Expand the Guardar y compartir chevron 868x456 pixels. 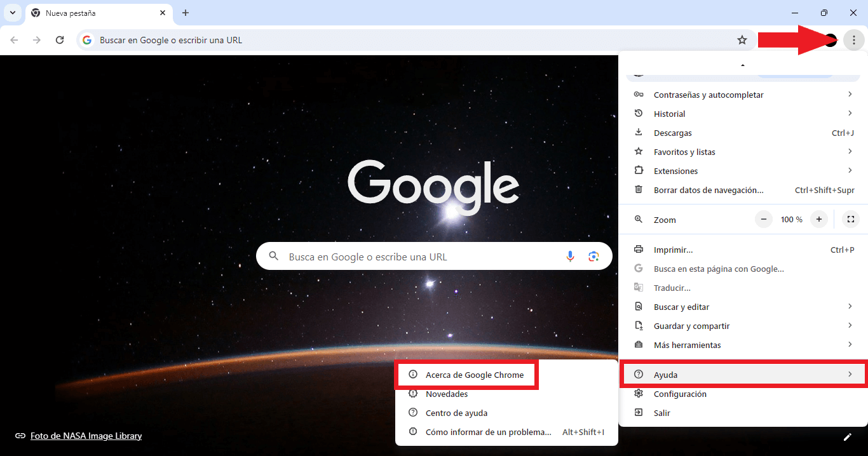pyautogui.click(x=850, y=325)
